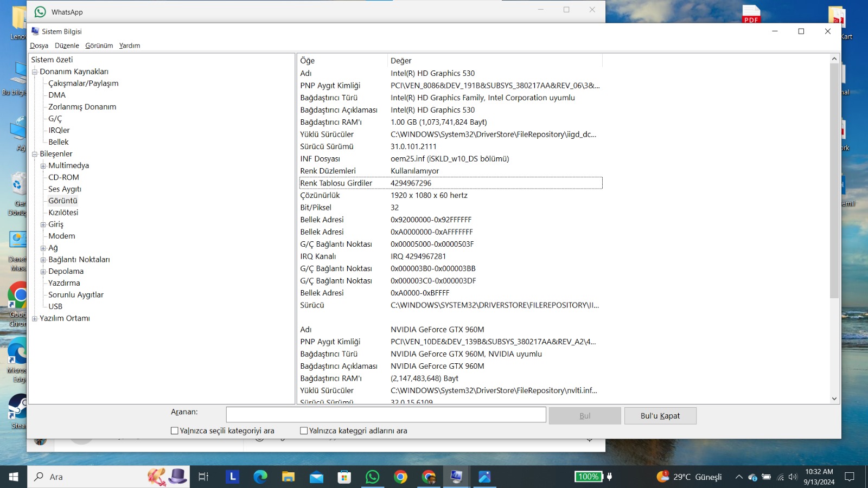Click the Bul'u Kapat button
868x488 pixels.
(660, 416)
